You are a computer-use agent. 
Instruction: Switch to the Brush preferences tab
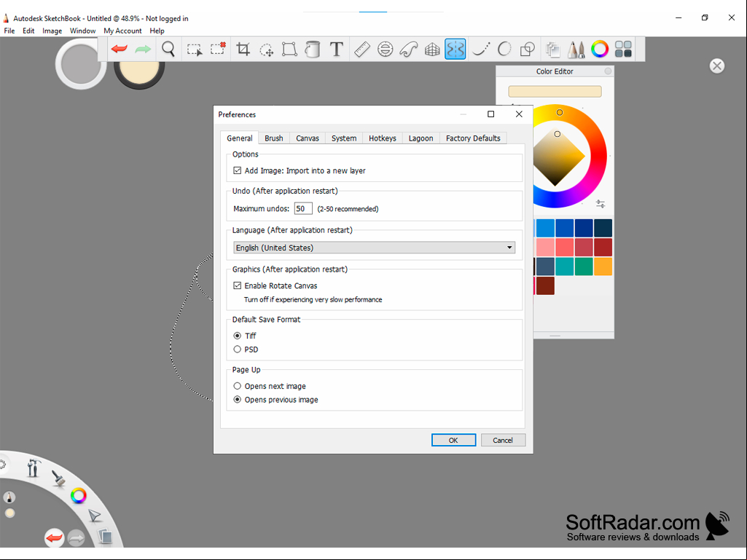click(274, 138)
